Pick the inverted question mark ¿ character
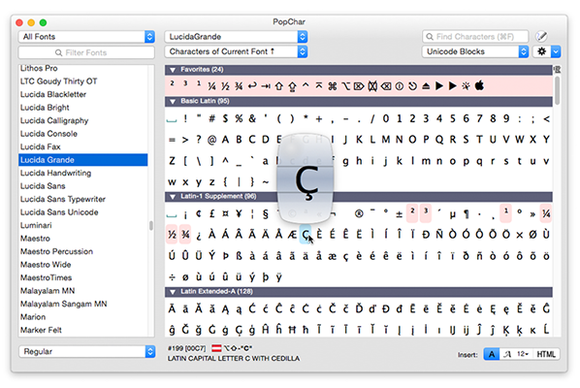The width and height of the screenshot is (580, 388). [199, 235]
